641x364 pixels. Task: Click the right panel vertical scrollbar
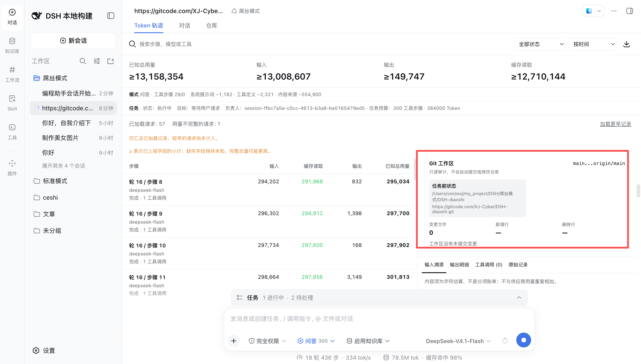[638, 191]
